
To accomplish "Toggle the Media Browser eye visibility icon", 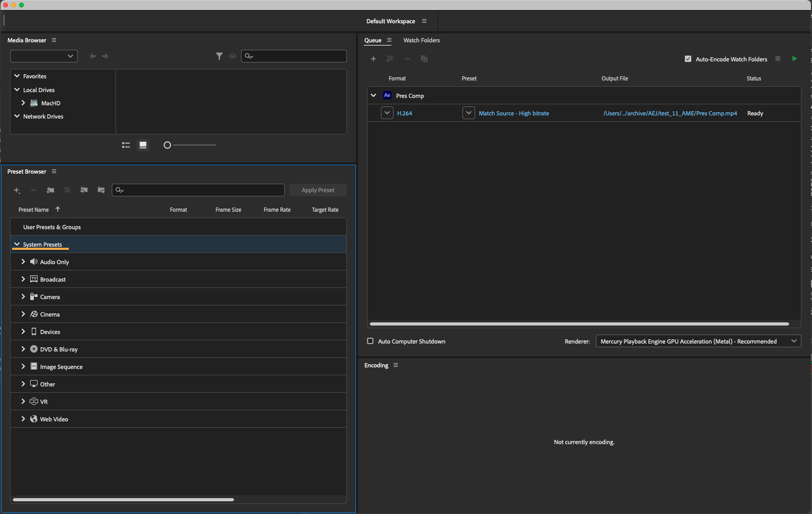I will tap(233, 56).
